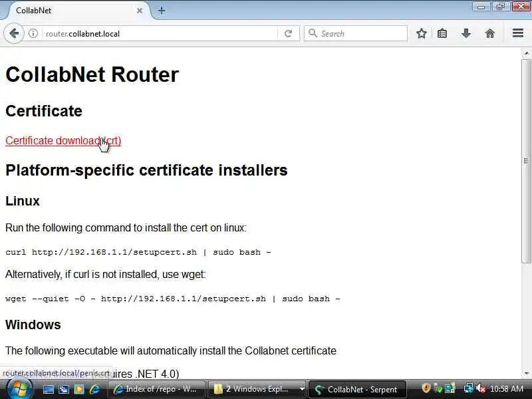Show bookmarks list icon
Image resolution: width=532 pixels, height=399 pixels.
click(x=442, y=33)
